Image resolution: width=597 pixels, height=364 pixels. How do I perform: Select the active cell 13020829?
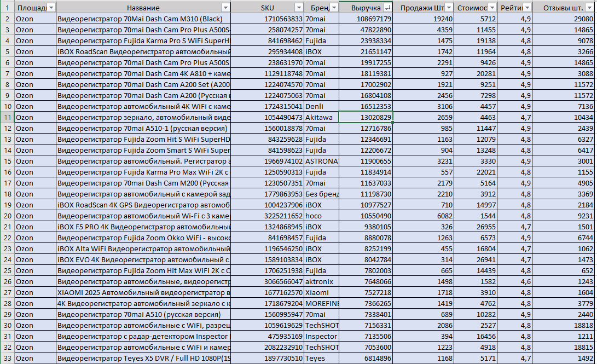(366, 117)
